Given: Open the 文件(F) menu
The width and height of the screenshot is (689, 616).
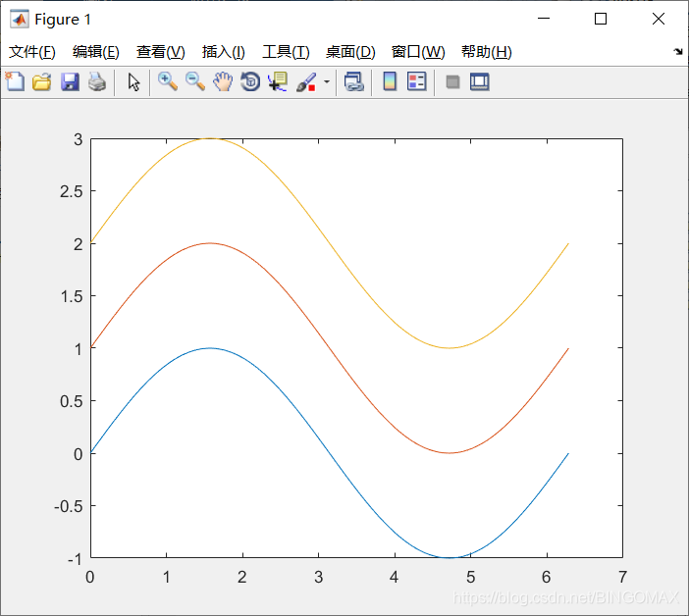Looking at the screenshot, I should click(x=32, y=52).
